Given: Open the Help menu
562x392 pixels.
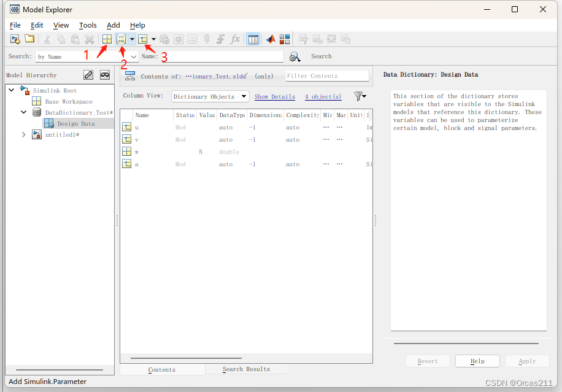Looking at the screenshot, I should click(137, 25).
